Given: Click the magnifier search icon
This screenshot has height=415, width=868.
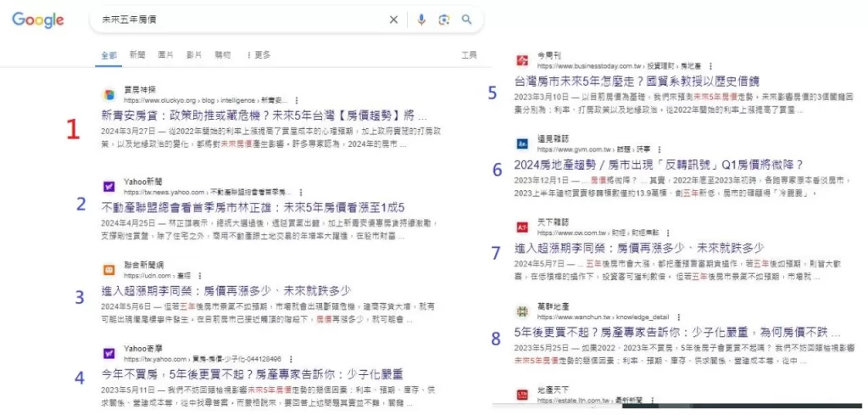Looking at the screenshot, I should (x=467, y=20).
